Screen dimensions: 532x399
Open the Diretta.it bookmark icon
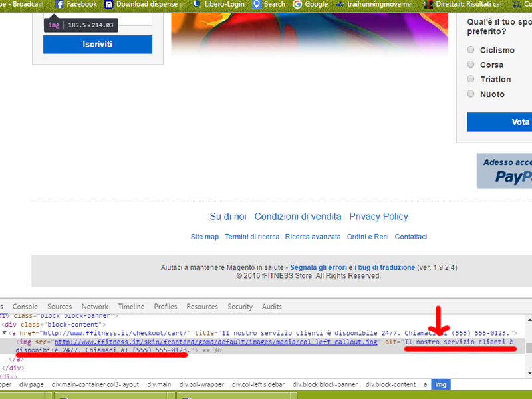pos(430,4)
